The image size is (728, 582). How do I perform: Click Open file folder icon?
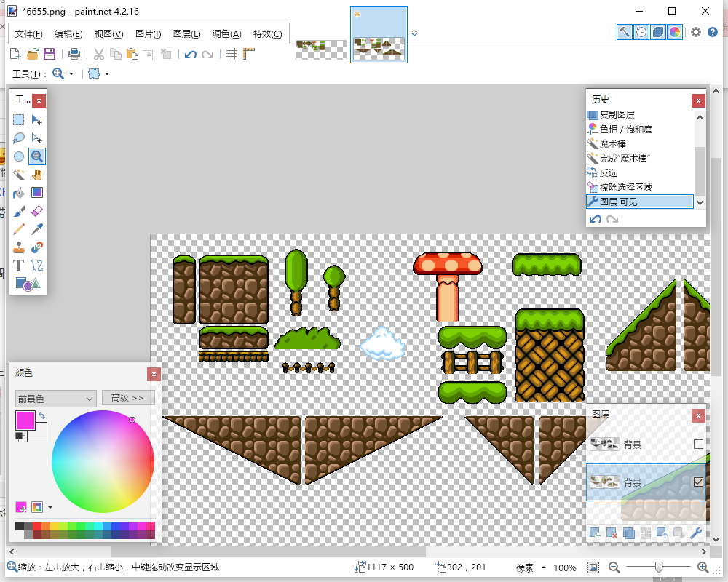click(33, 55)
